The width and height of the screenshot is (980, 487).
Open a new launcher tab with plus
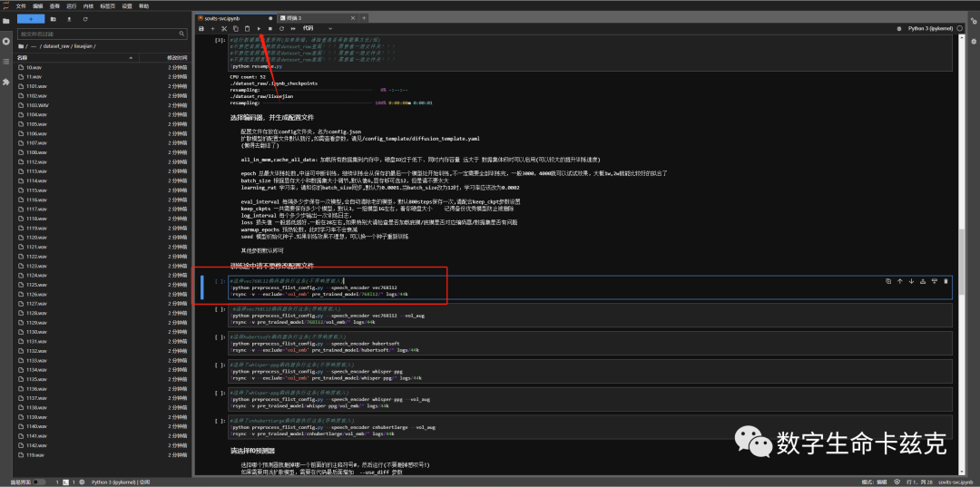(364, 18)
